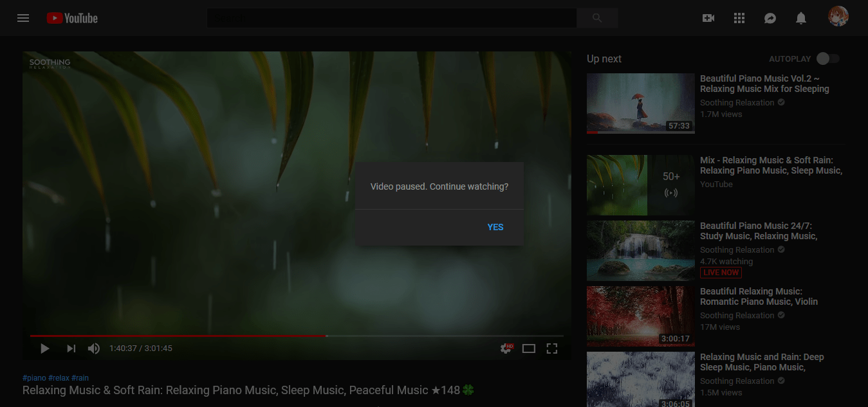Click the YouTube home logo
This screenshot has height=407, width=868.
[71, 17]
